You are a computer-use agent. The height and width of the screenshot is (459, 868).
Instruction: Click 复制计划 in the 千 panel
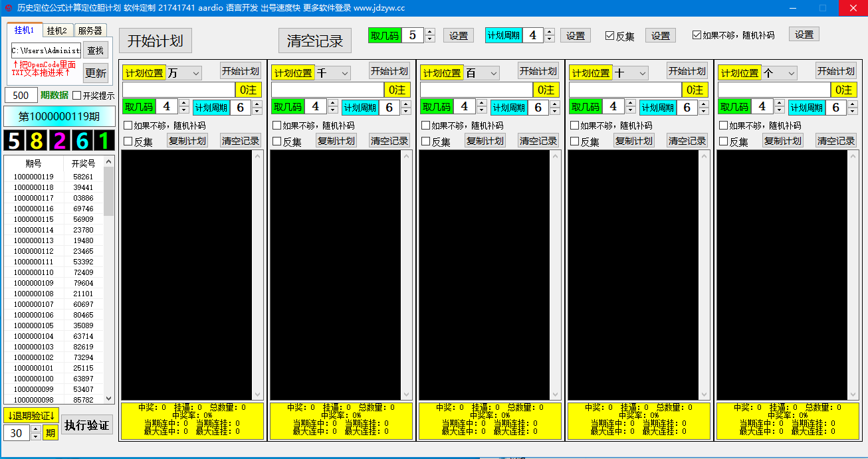click(x=336, y=141)
